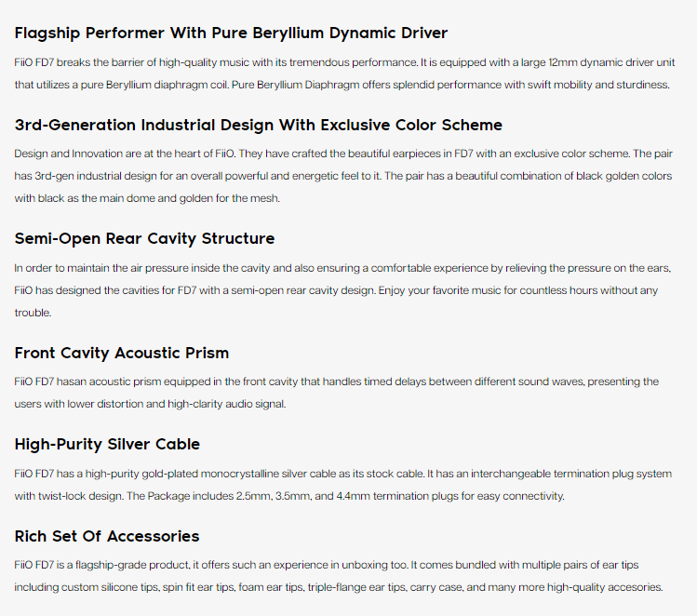Click heading 'Semi-Open Rear Cavity Structure'
This screenshot has width=697, height=616.
144,238
